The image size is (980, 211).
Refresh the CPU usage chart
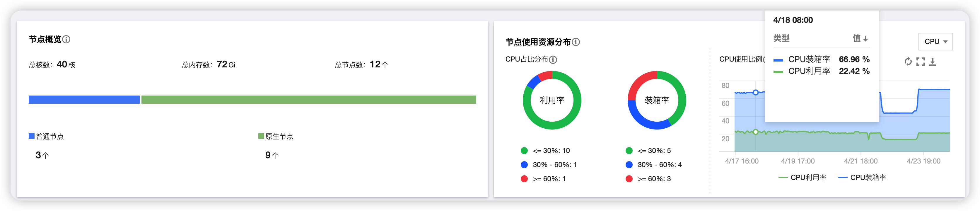(908, 62)
